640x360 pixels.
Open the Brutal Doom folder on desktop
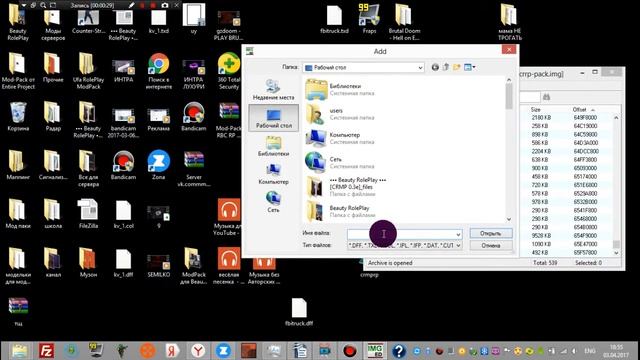tap(404, 22)
